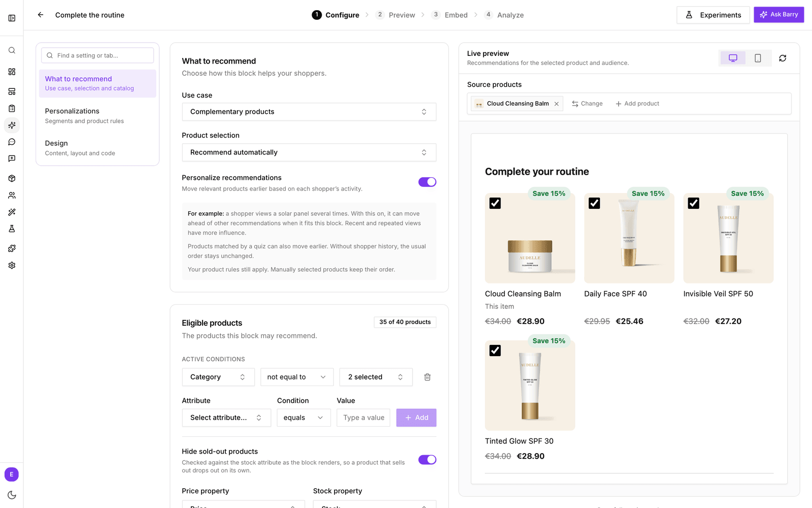The image size is (812, 508).
Task: Click Add product
Action: click(x=637, y=104)
